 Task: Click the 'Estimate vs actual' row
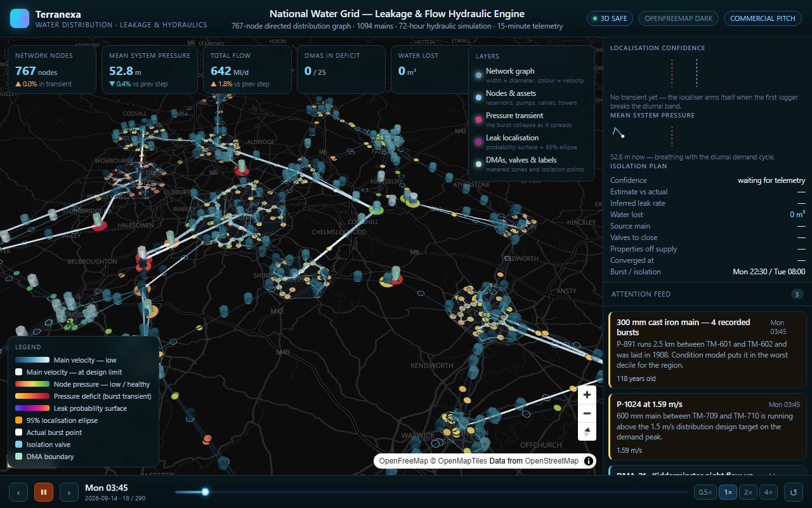(x=707, y=192)
